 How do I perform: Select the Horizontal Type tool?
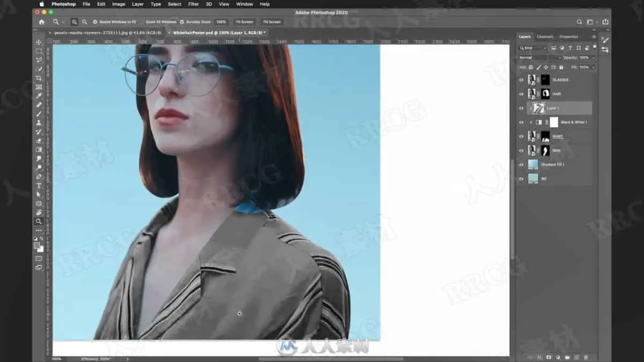coord(39,186)
